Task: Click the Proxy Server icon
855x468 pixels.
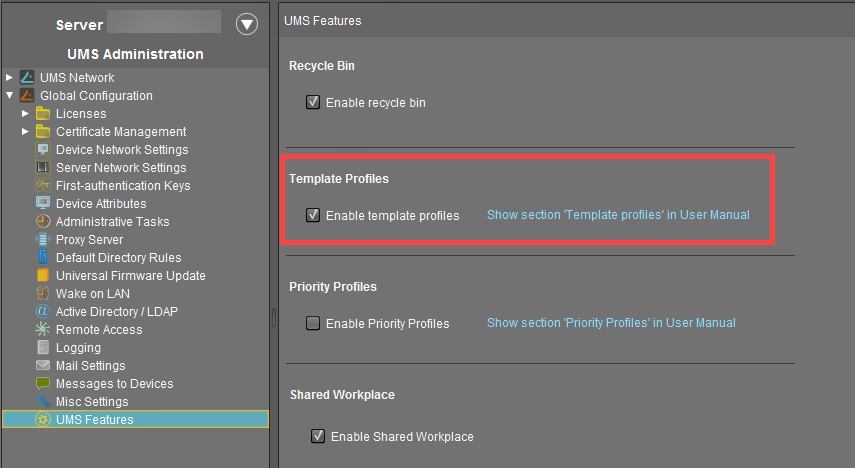Action: coord(43,240)
